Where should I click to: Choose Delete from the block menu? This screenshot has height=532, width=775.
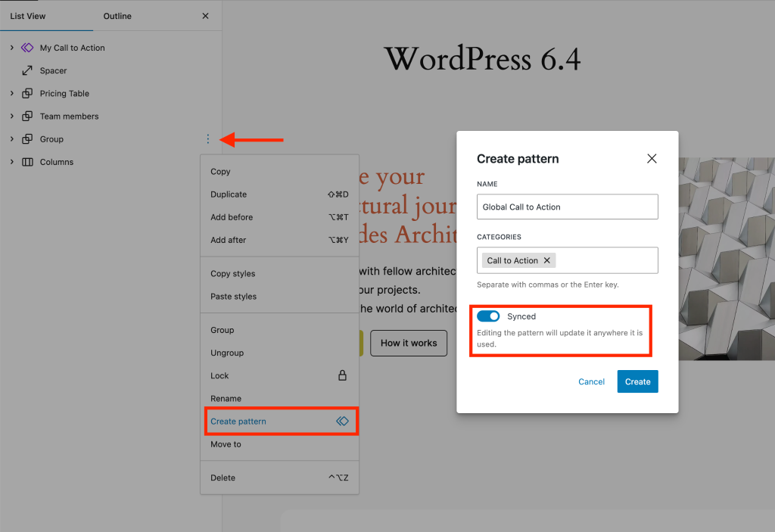(280, 478)
